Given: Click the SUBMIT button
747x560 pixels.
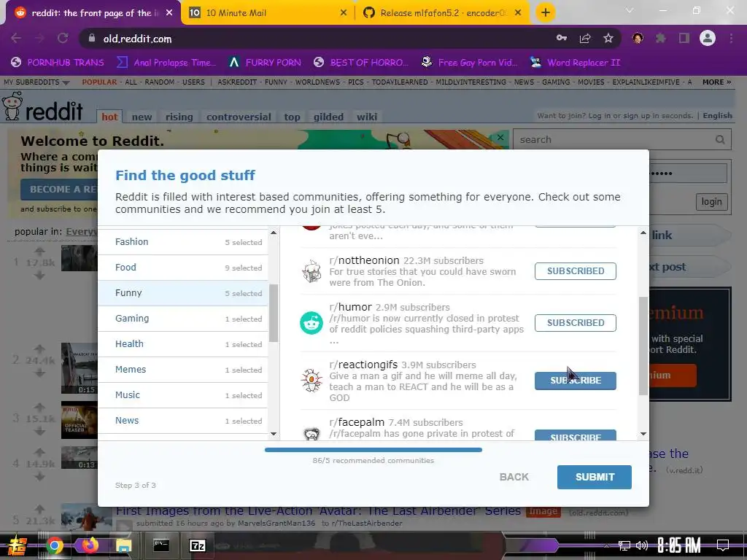Looking at the screenshot, I should pyautogui.click(x=595, y=477).
